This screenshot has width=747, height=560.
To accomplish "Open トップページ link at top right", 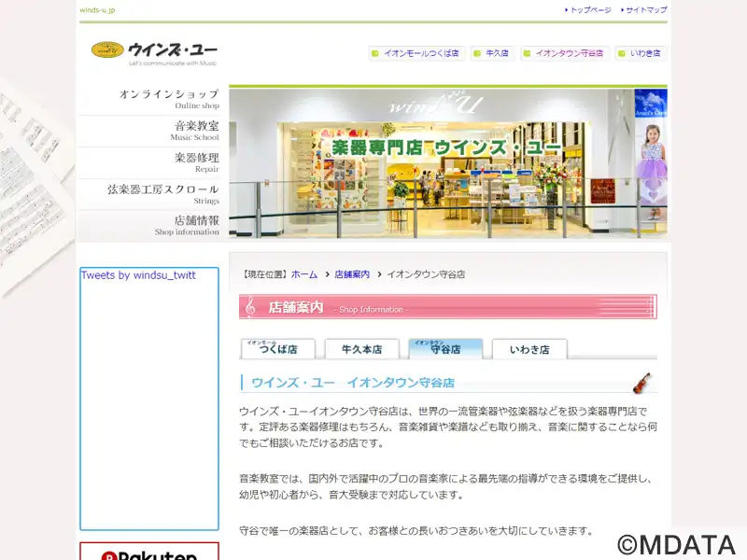I will point(591,9).
